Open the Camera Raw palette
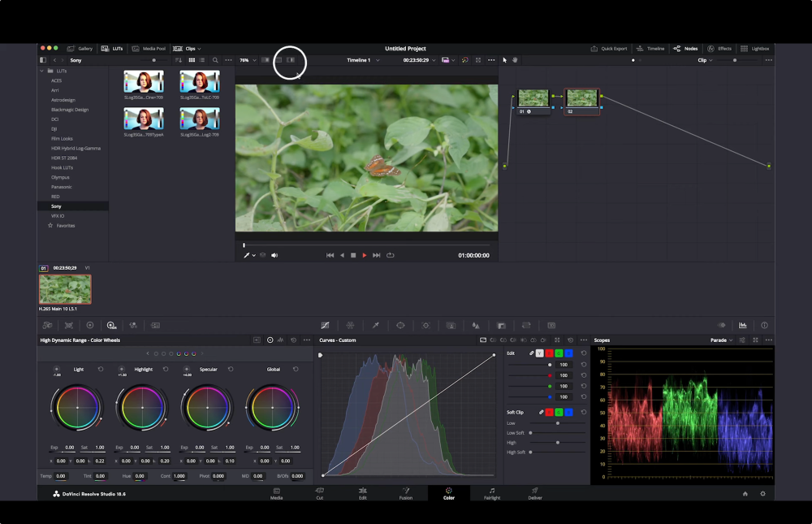The image size is (812, 524). point(47,326)
